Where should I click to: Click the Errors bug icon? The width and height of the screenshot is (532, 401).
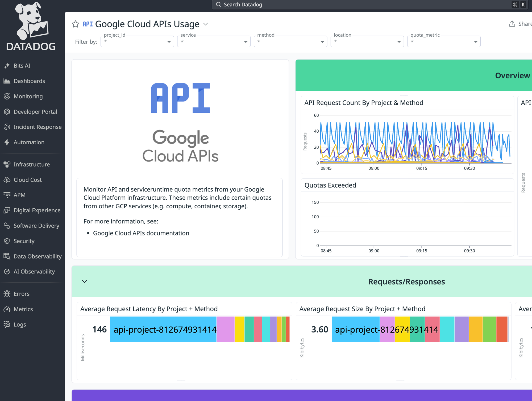(7, 294)
